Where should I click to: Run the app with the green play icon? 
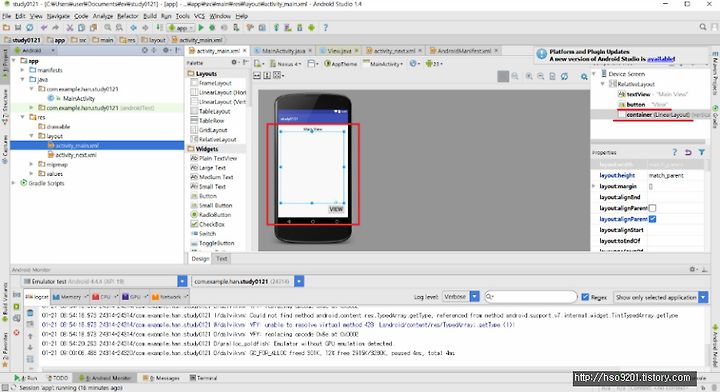tap(201, 28)
